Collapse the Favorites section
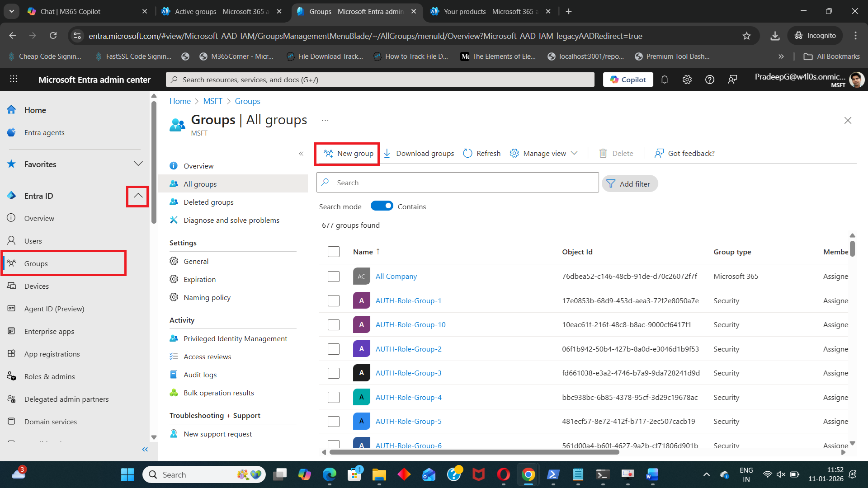Image resolution: width=868 pixels, height=488 pixels. click(138, 164)
